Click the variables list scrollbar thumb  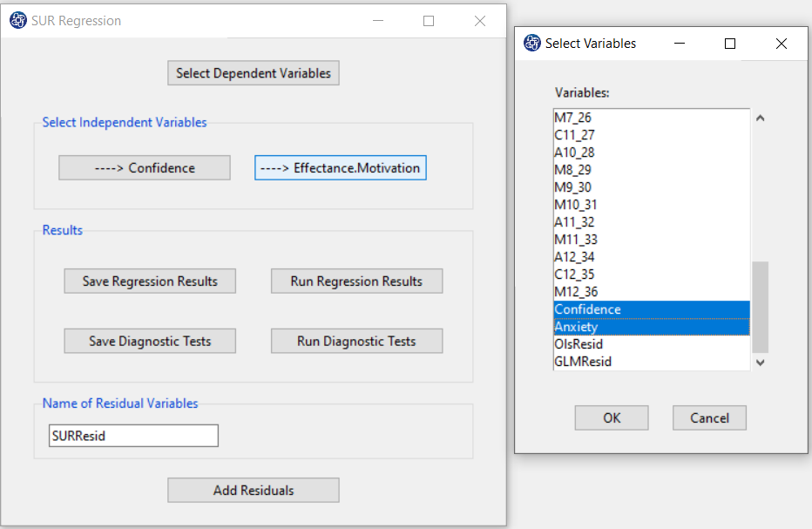click(x=761, y=308)
